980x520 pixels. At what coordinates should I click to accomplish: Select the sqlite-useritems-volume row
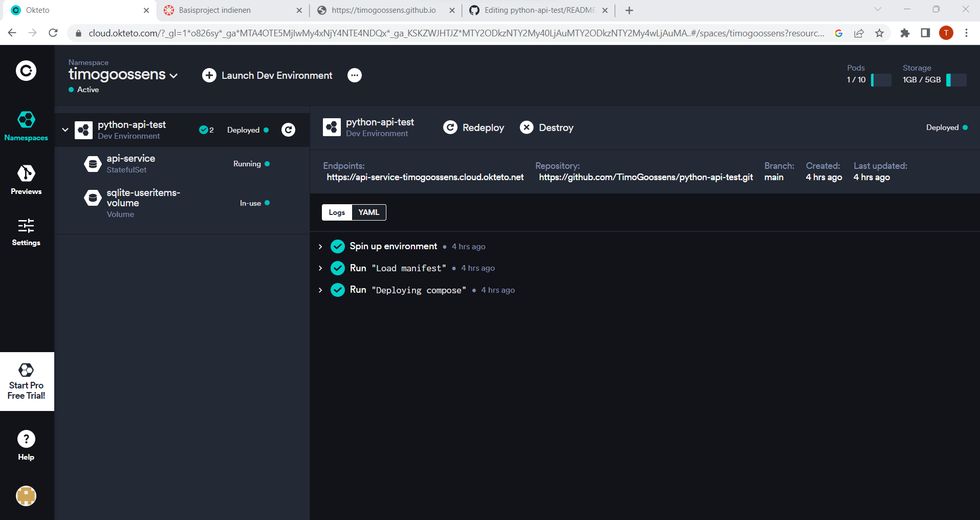[x=182, y=203]
